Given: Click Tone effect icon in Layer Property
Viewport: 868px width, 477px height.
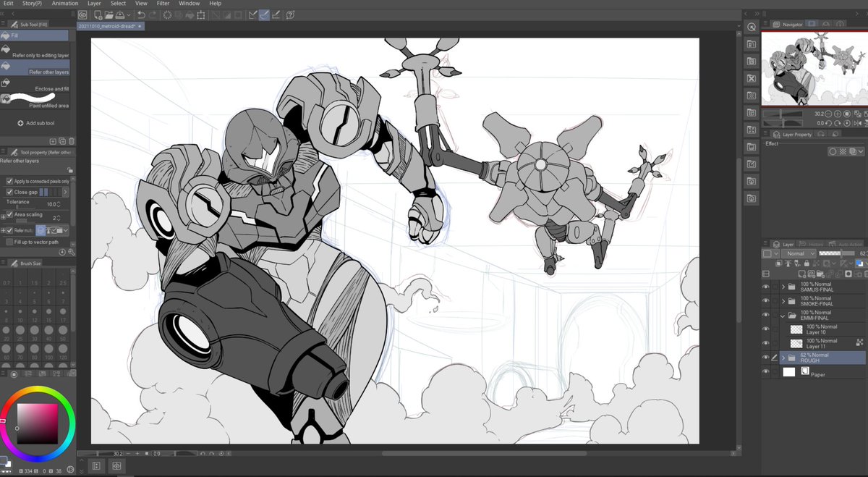Looking at the screenshot, I should point(842,151).
